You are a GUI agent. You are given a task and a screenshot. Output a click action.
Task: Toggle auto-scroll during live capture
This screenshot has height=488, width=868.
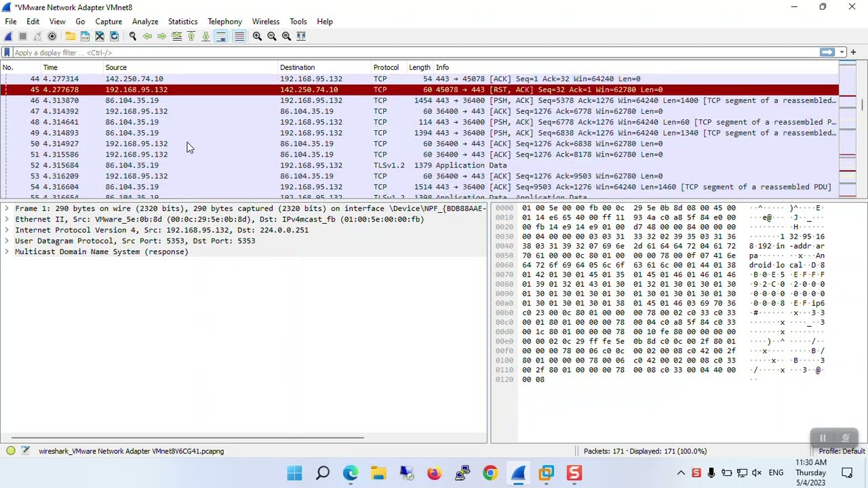[221, 37]
